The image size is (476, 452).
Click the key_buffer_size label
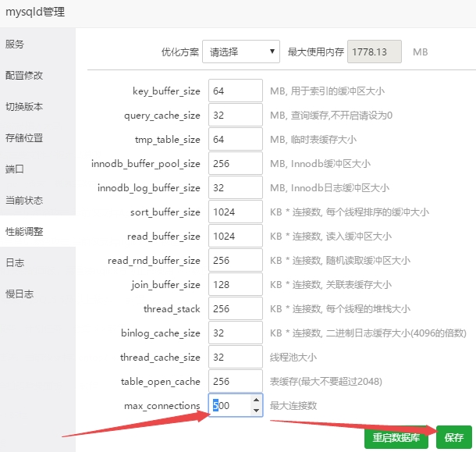click(x=166, y=91)
